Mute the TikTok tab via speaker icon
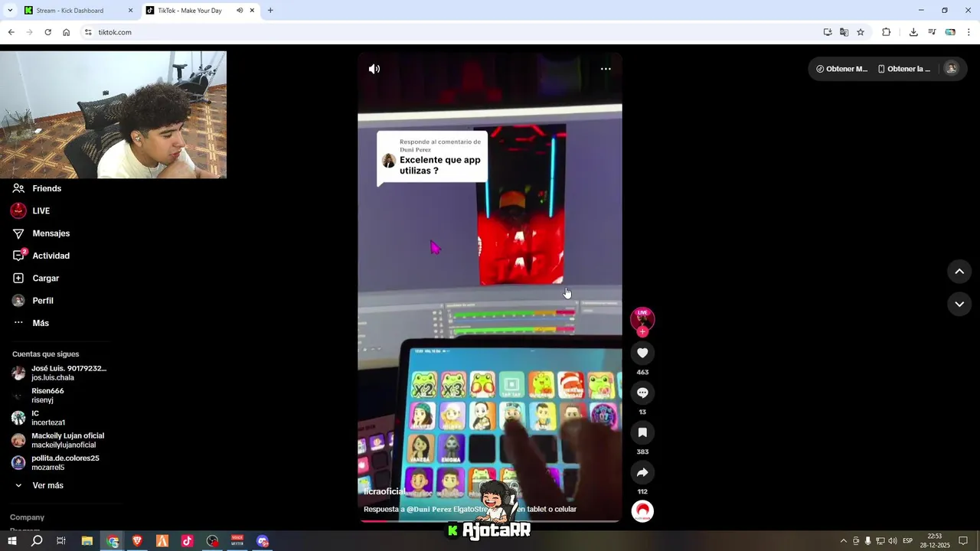 240,11
